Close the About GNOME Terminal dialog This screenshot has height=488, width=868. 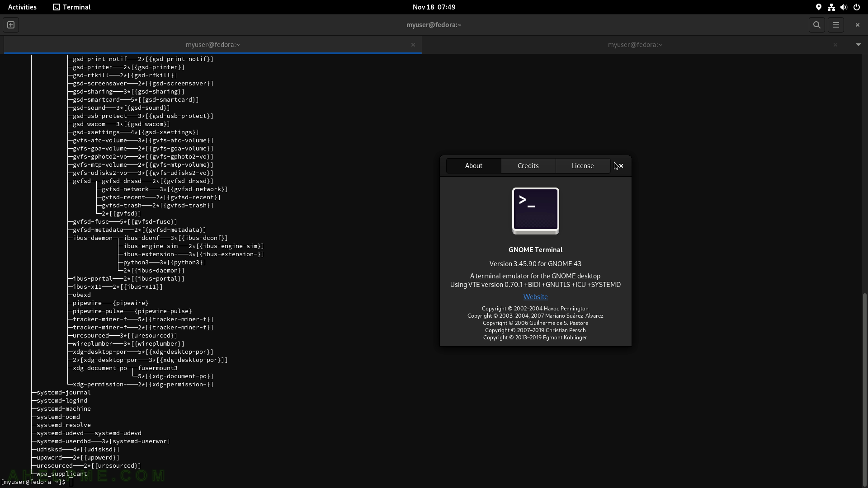621,166
